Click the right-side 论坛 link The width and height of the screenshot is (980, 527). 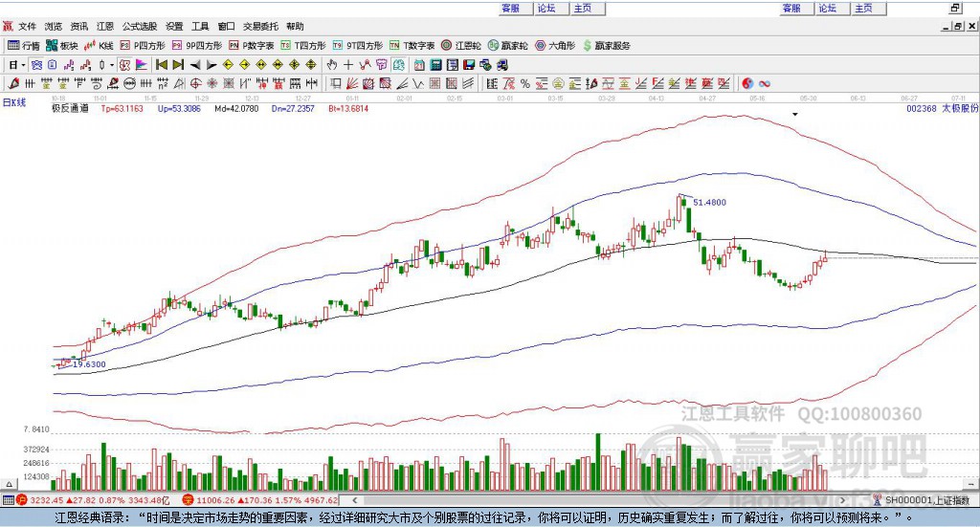[x=827, y=8]
